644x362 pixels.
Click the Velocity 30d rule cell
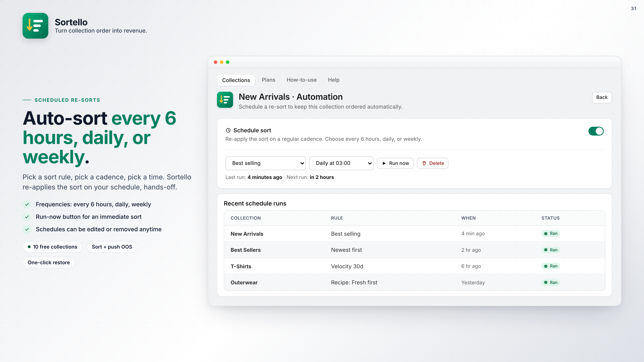[347, 266]
